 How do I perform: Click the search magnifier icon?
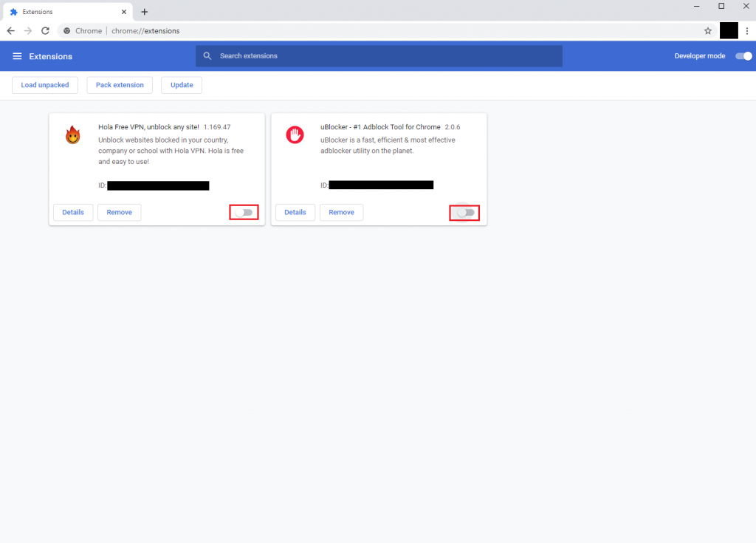[x=207, y=56]
